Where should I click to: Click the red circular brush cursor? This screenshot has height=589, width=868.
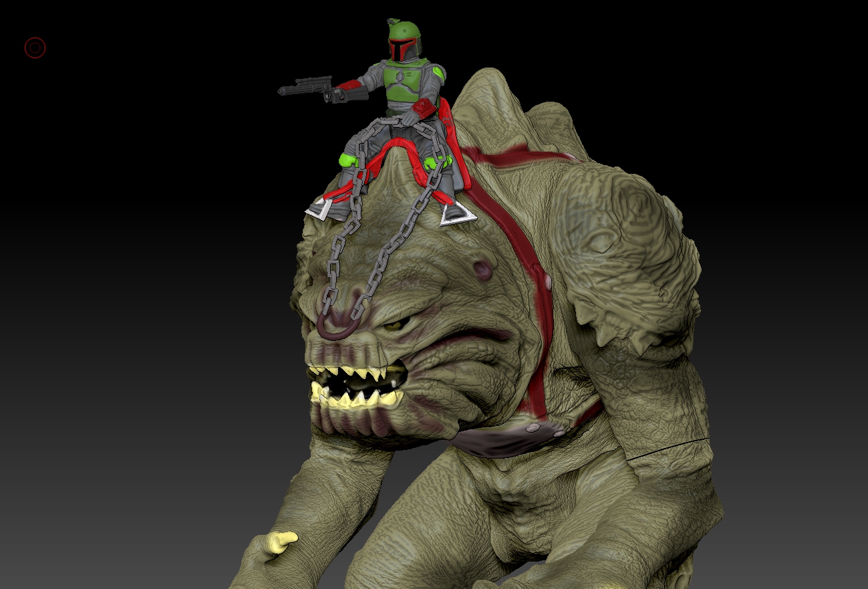tap(35, 47)
